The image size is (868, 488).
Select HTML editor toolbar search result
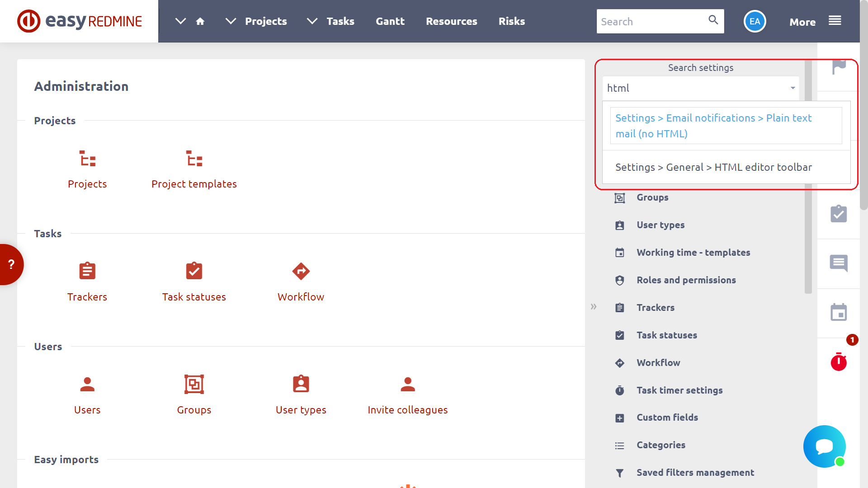(x=713, y=167)
